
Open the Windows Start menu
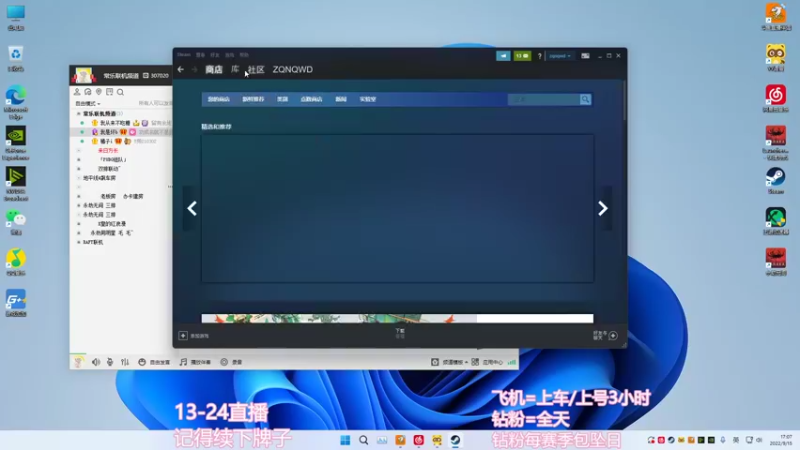click(345, 440)
